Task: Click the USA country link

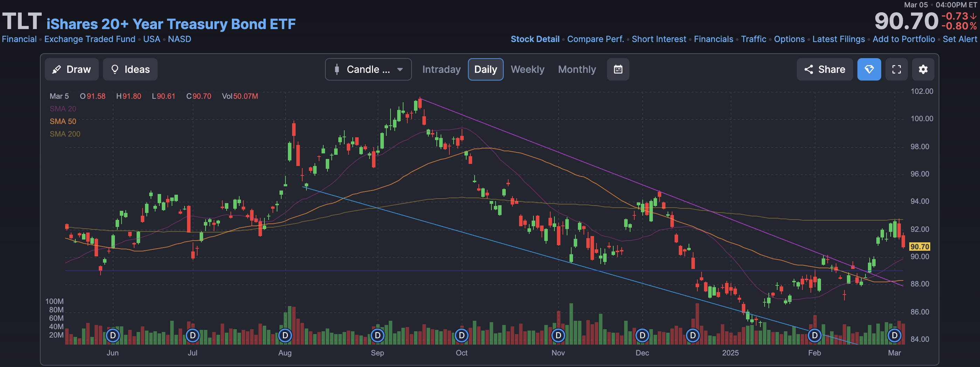Action: [x=151, y=39]
